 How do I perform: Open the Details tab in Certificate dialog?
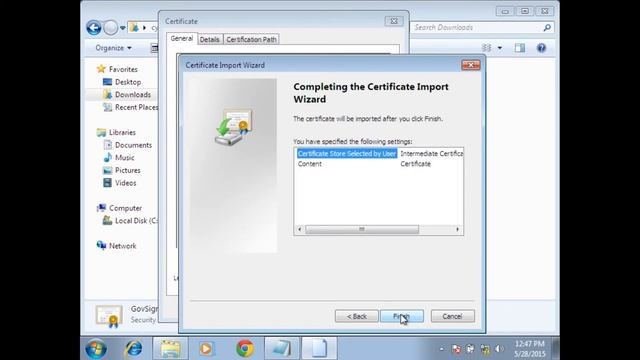tap(209, 39)
